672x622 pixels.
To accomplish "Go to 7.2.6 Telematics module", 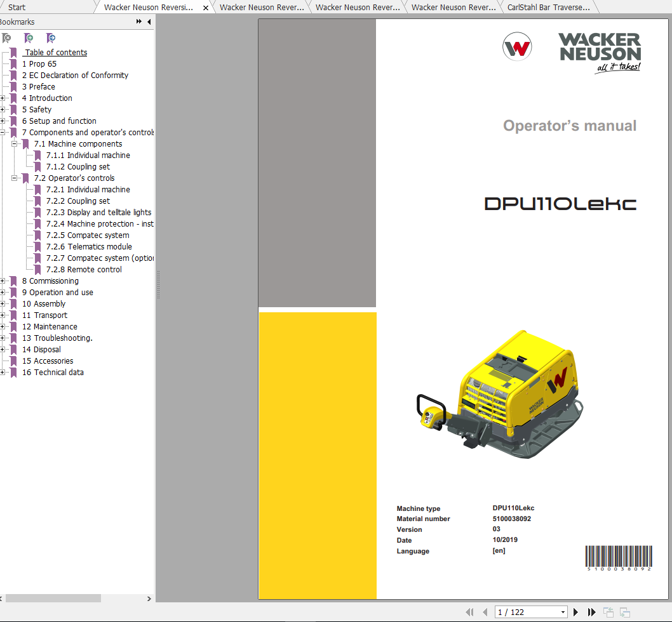I will point(89,247).
